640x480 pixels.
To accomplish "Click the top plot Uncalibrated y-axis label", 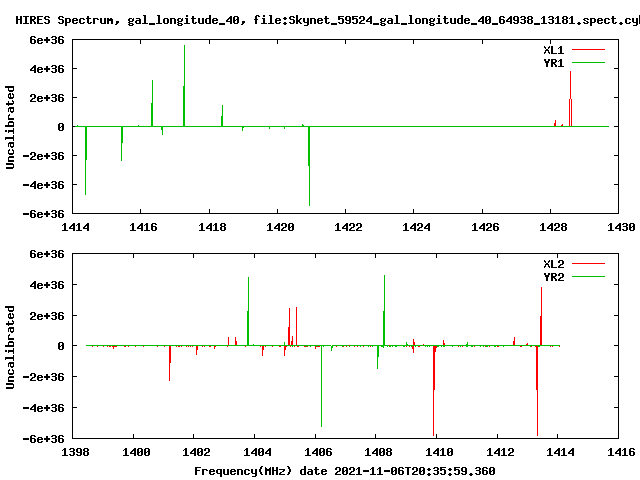I will [x=10, y=127].
